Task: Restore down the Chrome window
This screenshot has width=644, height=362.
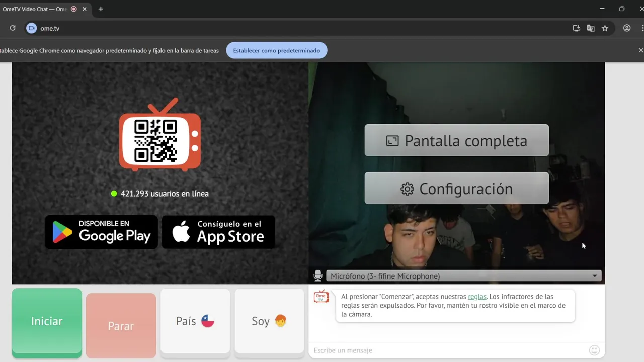Action: pyautogui.click(x=622, y=9)
